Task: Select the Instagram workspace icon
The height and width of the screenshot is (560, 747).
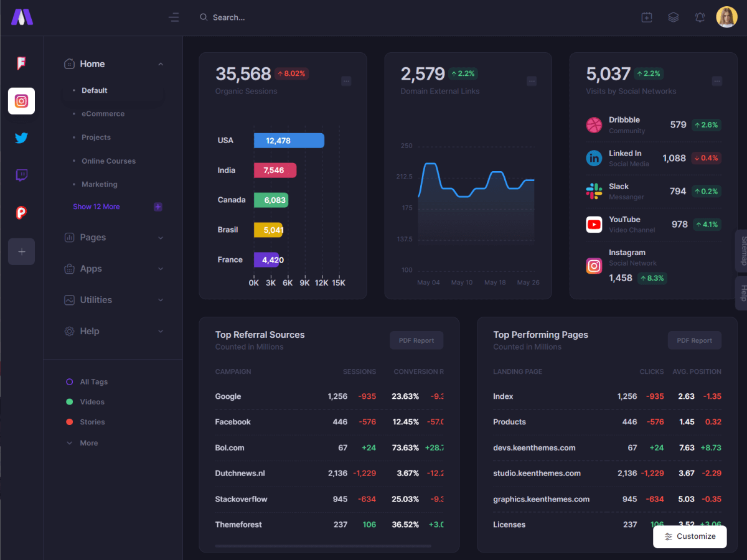Action: click(21, 101)
